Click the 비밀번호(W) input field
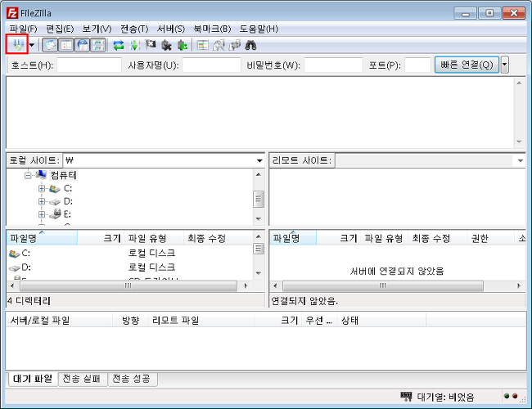532x409 pixels. point(333,65)
